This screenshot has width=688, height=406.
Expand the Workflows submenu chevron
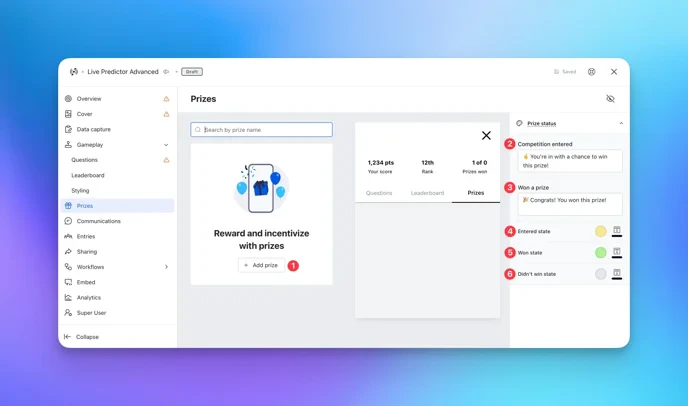coord(166,267)
